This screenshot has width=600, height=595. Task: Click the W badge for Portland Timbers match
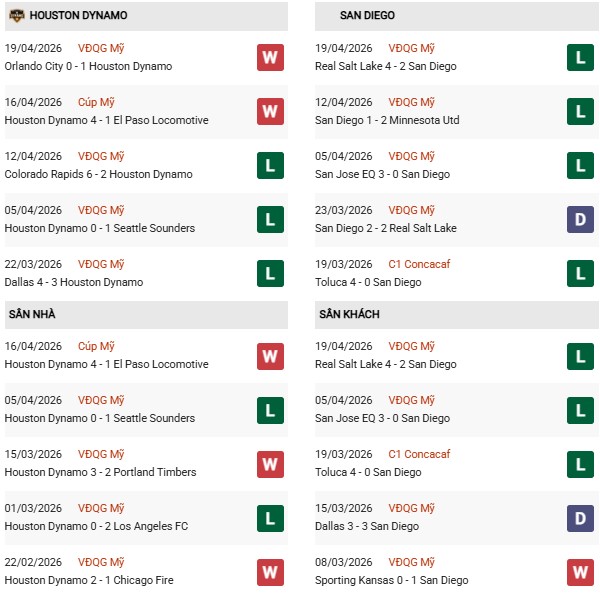269,463
